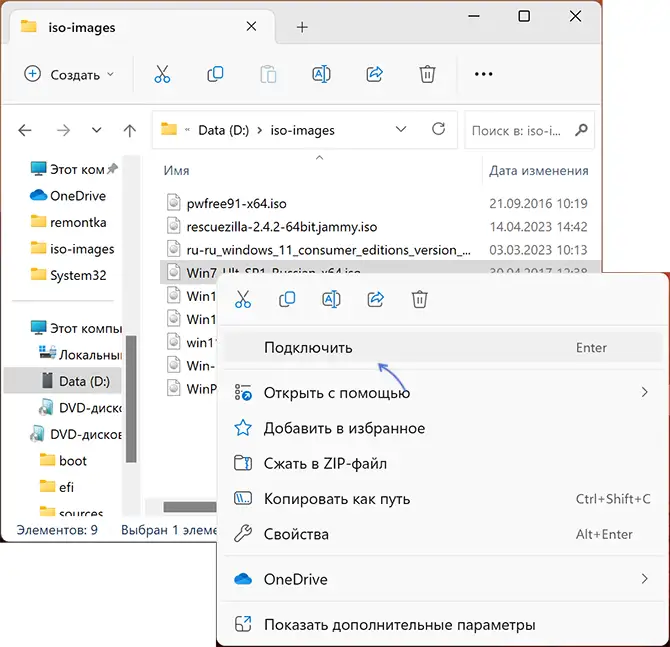Viewport: 670px width, 647px height.
Task: Choose Подключить from context menu
Action: click(443, 347)
